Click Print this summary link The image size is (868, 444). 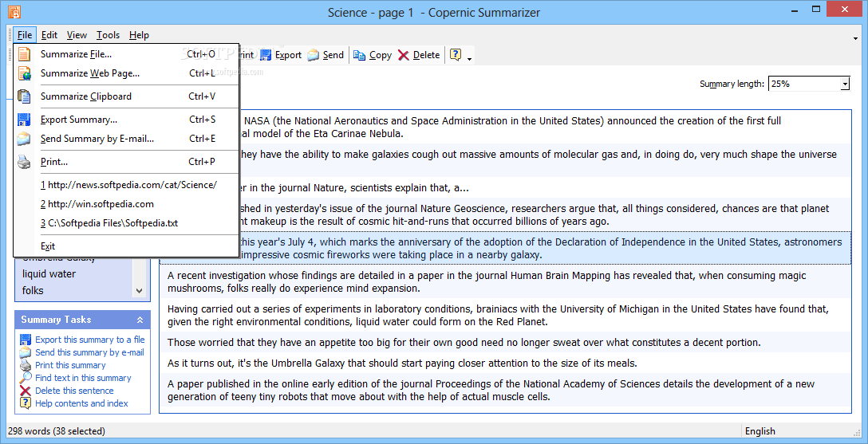70,365
